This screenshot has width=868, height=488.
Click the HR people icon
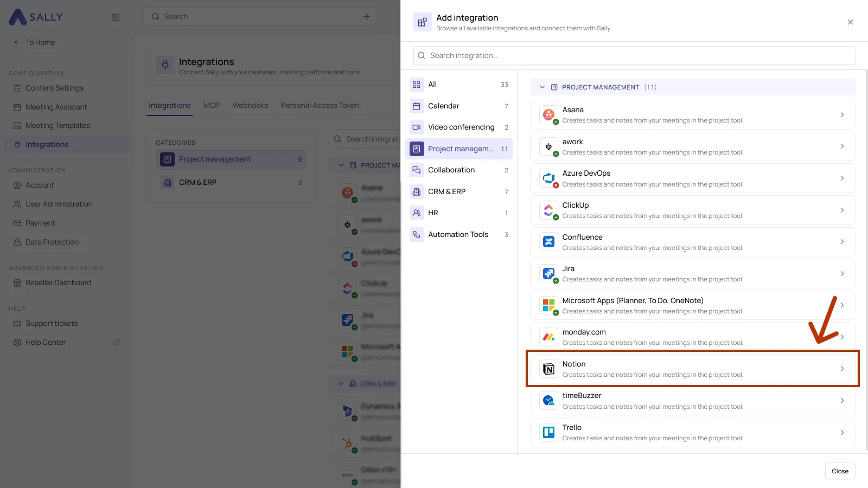point(417,213)
